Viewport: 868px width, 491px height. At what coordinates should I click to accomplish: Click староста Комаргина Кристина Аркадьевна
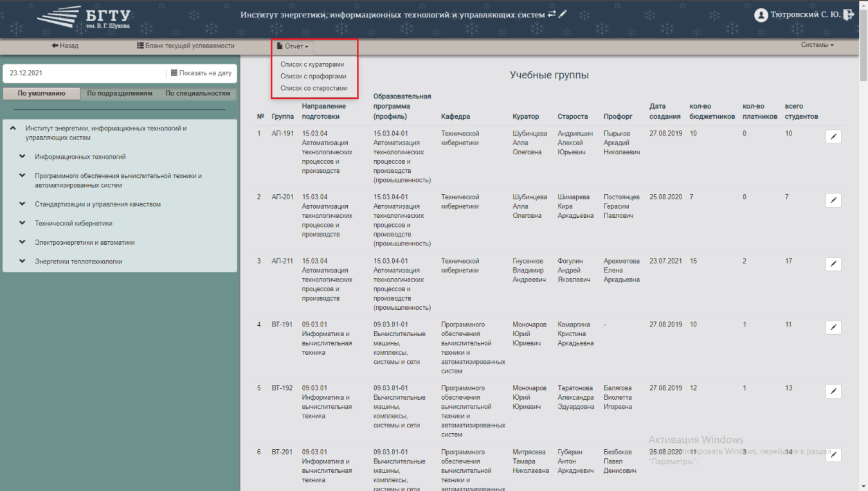[x=575, y=334]
